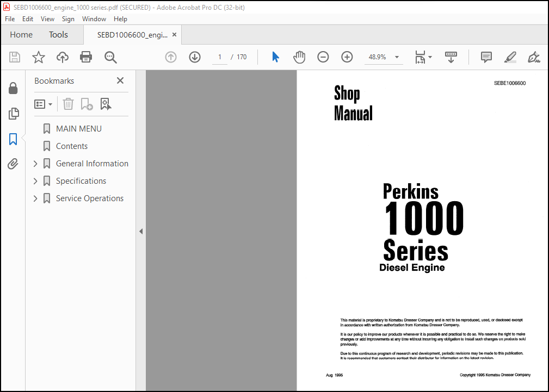
Task: Close the Bookmarks panel
Action: [x=120, y=80]
